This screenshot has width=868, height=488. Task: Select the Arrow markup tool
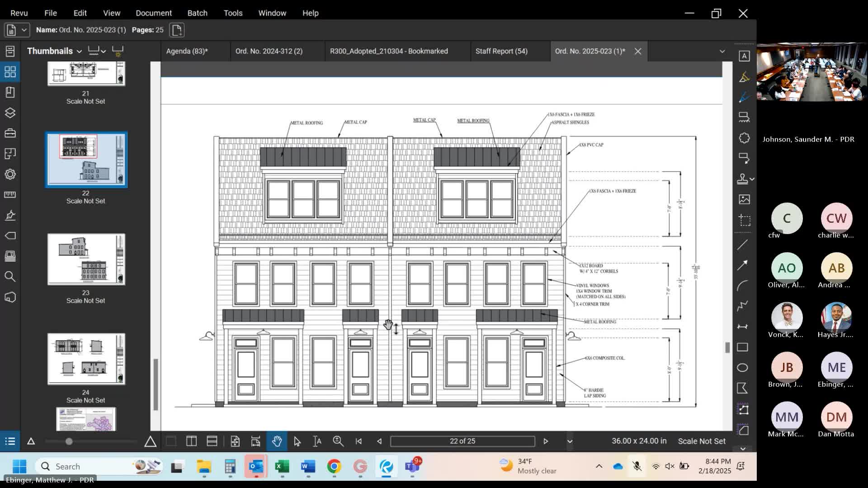tap(744, 265)
